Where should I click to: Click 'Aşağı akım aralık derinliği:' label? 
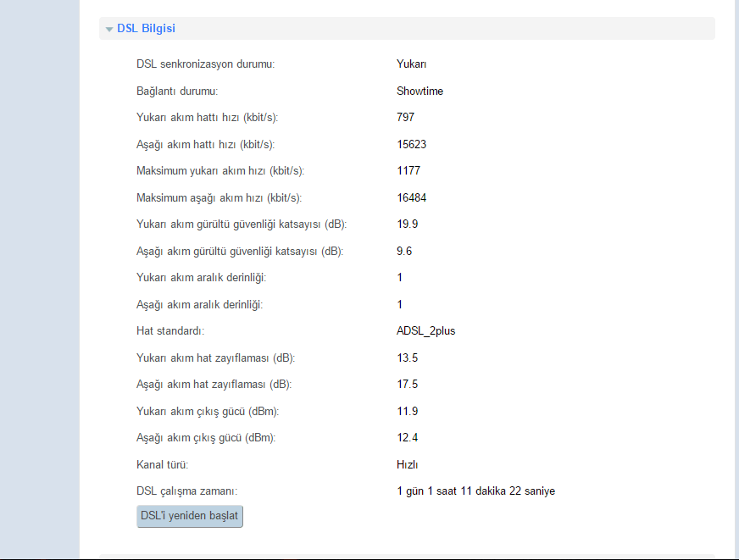coord(200,305)
